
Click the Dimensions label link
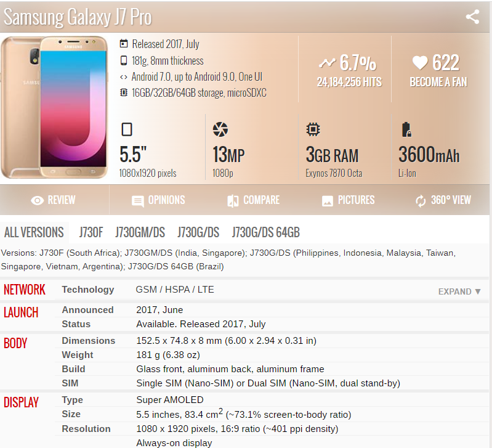pyautogui.click(x=89, y=341)
